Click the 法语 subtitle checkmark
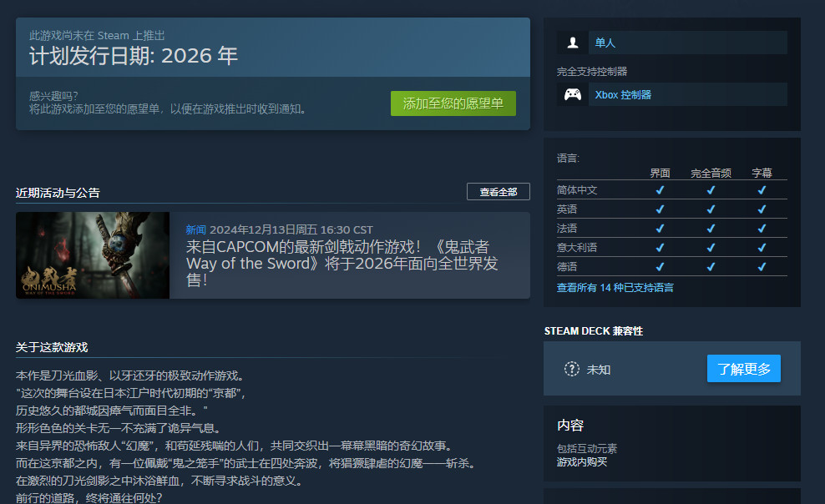The height and width of the screenshot is (504, 825). click(x=762, y=228)
